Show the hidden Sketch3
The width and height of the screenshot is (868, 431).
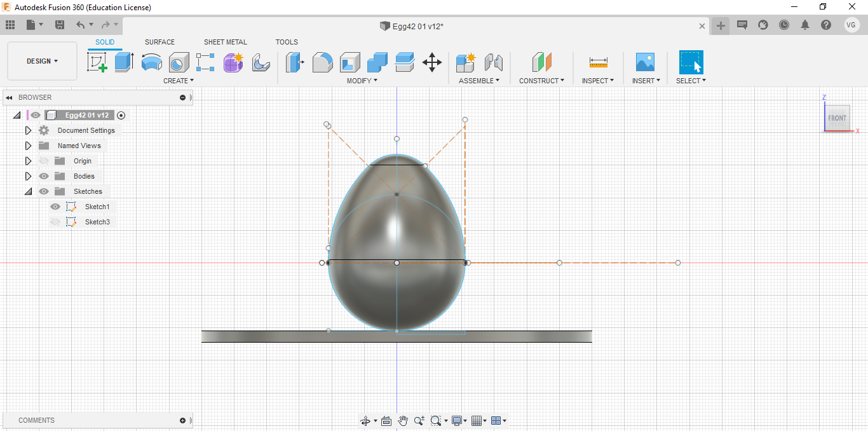55,221
